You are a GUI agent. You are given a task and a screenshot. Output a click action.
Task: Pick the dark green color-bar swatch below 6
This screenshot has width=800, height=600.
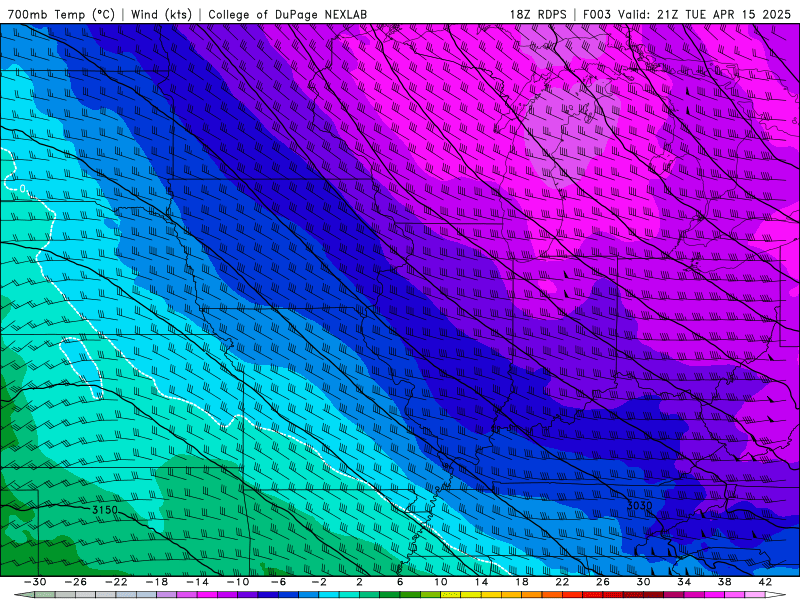point(410,595)
